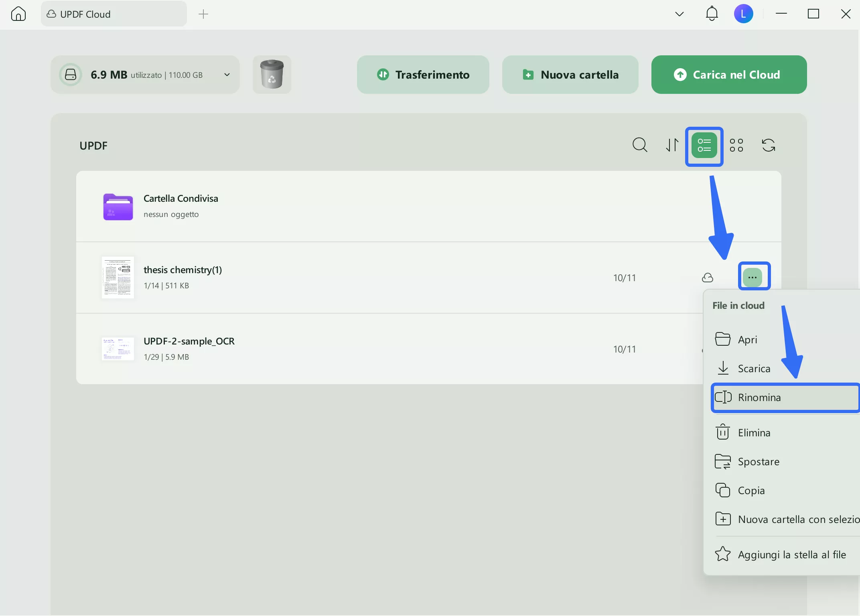Click the user avatar L
Viewport: 860px width, 616px height.
pos(743,14)
